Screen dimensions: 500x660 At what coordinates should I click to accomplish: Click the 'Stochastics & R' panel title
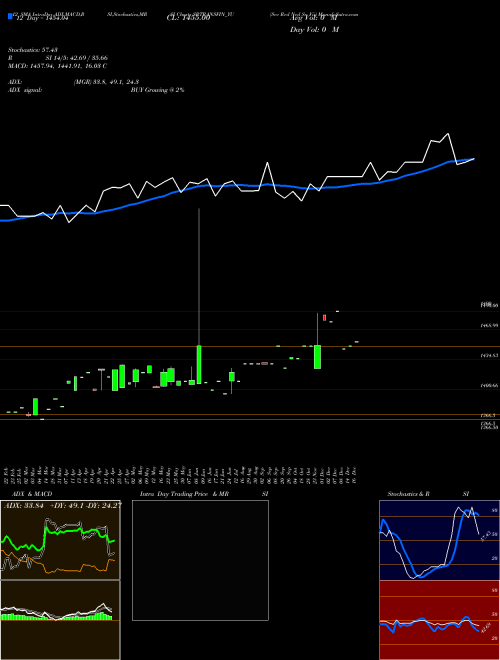click(x=408, y=494)
